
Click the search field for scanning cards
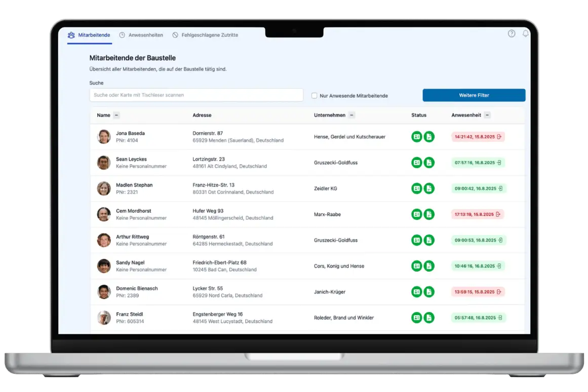(x=196, y=95)
